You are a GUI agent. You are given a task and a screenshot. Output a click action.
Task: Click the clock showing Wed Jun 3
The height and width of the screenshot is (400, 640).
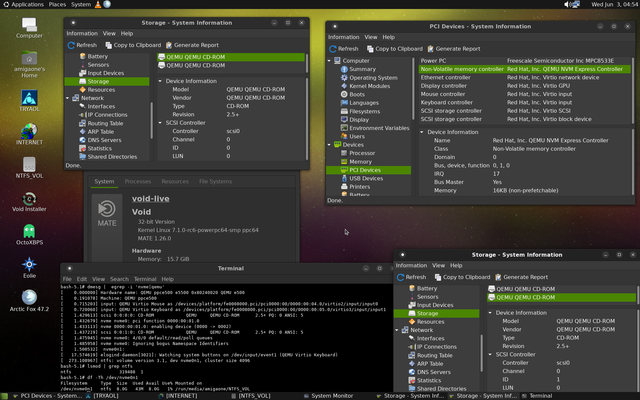coord(615,4)
